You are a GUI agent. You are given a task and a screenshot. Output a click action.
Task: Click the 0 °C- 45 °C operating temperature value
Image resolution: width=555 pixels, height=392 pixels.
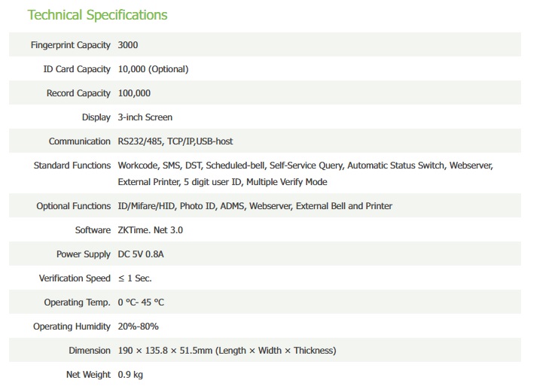[x=141, y=302]
